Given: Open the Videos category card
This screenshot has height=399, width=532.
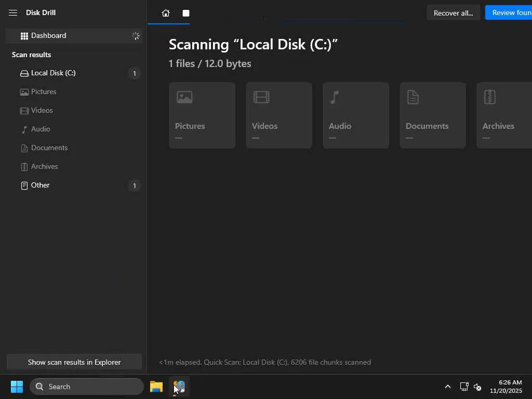Looking at the screenshot, I should [x=279, y=115].
